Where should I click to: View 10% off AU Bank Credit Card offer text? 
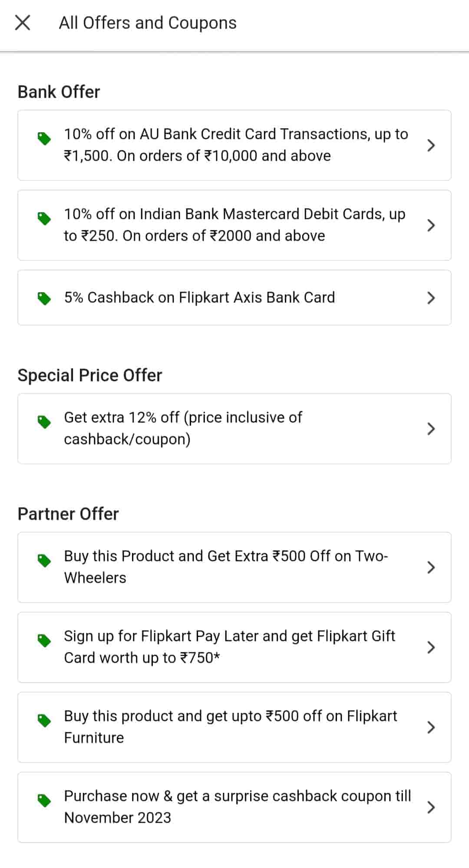[236, 145]
